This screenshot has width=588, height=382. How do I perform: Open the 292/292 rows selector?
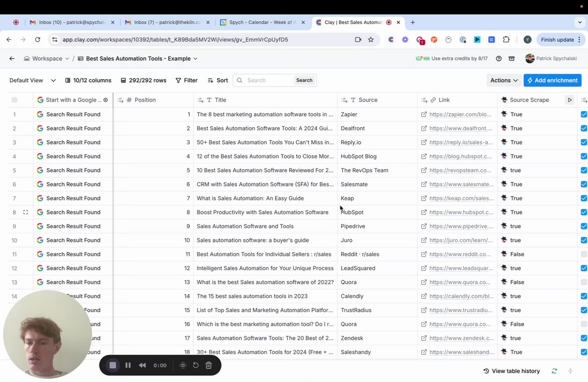pos(143,80)
